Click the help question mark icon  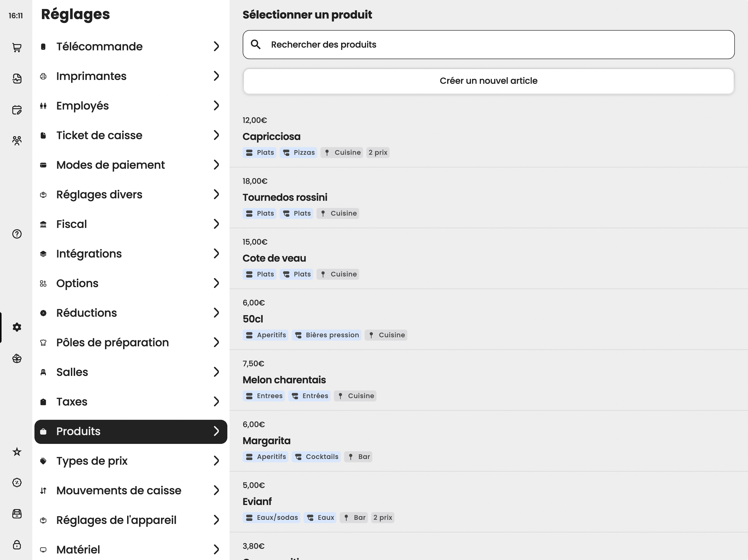tap(17, 234)
